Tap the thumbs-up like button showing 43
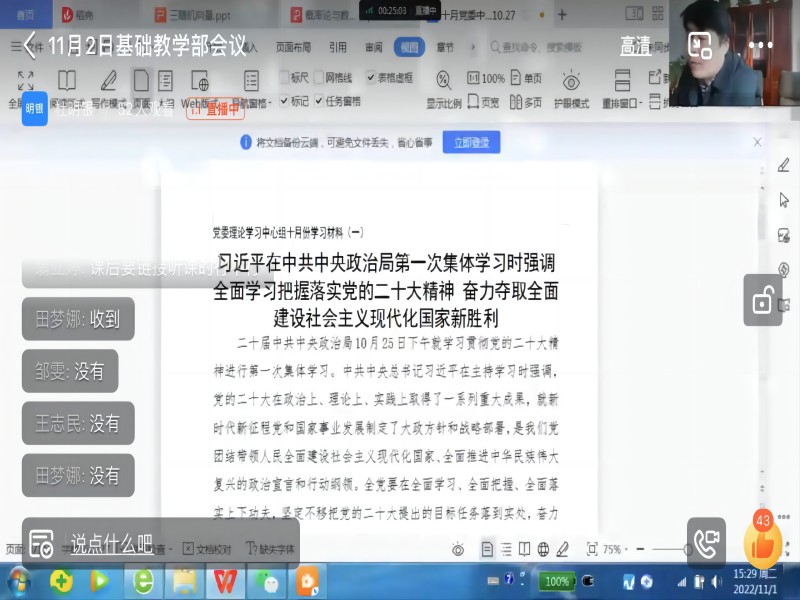Viewport: 800px width, 600px height. 763,542
